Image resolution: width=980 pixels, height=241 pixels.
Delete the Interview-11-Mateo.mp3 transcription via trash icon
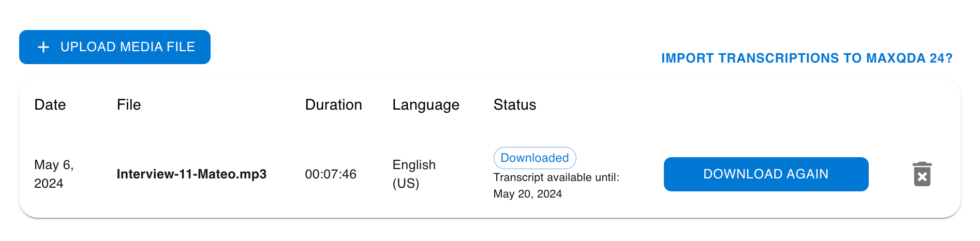tap(922, 174)
